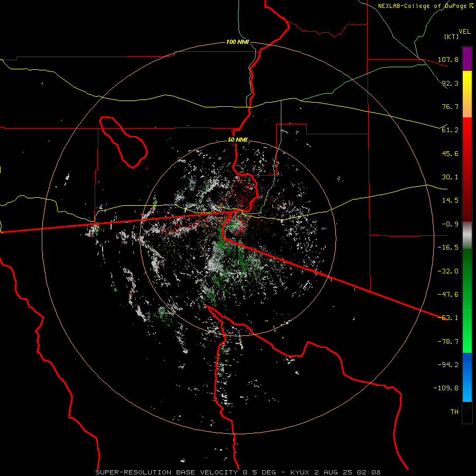The width and height of the screenshot is (476, 476).
Task: Select the VEL legend heading
Action: (x=464, y=32)
